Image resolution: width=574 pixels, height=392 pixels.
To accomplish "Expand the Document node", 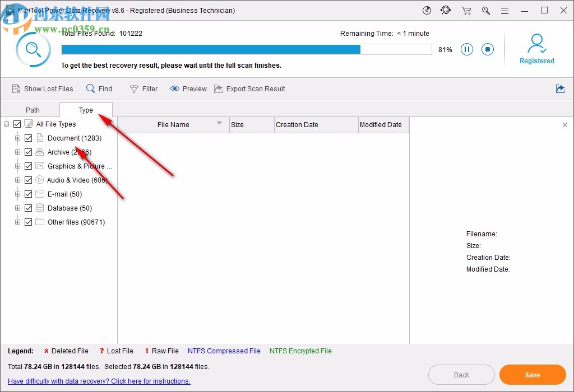I will coord(17,138).
